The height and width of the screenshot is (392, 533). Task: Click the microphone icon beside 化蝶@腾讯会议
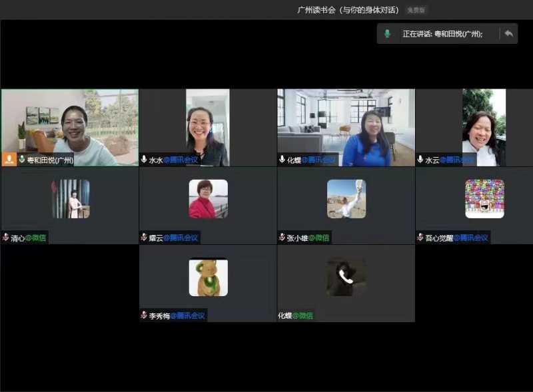[282, 160]
